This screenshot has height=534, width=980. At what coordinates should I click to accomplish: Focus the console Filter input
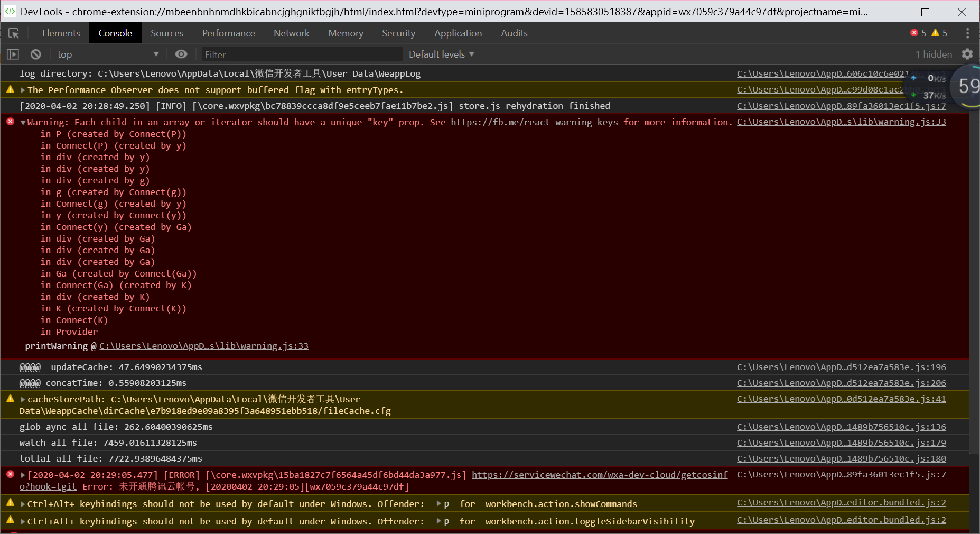pyautogui.click(x=302, y=54)
